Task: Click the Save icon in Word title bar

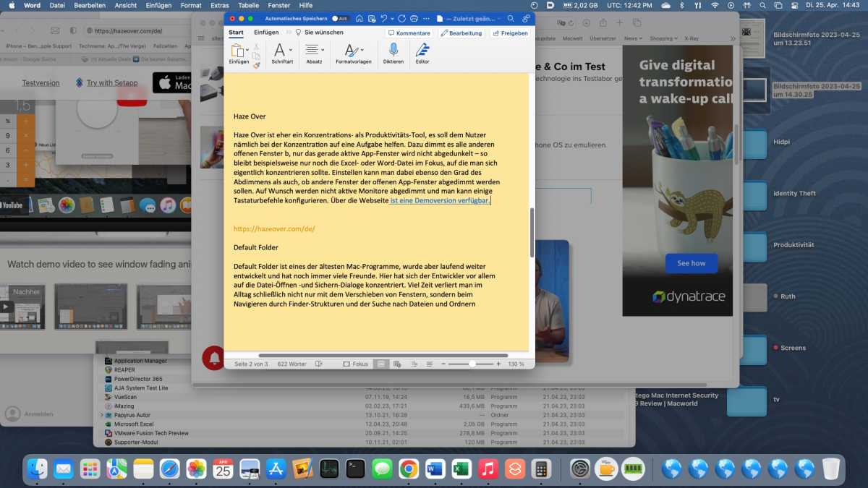Action: (370, 18)
